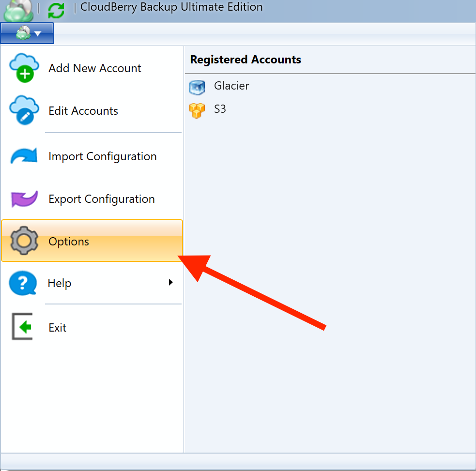Viewport: 476px width, 471px height.
Task: Click the blue Import Configuration arrow icon
Action: coord(24,156)
